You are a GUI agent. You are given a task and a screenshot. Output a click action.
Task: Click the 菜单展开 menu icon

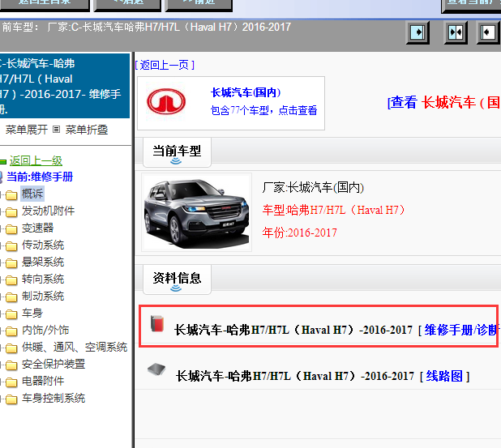(x=56, y=130)
